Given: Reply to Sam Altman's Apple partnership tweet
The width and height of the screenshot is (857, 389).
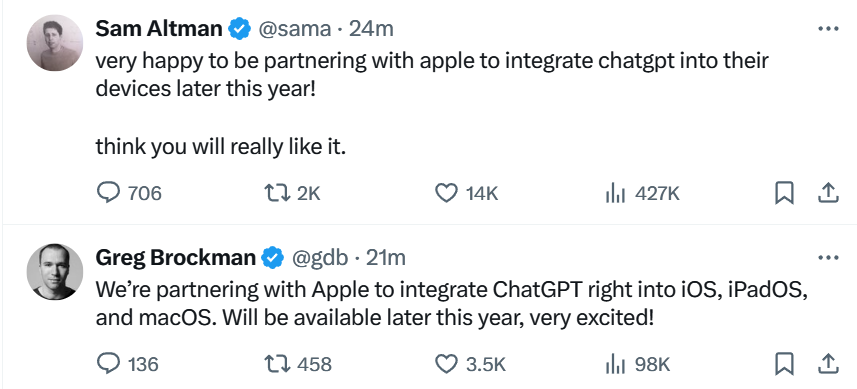Looking at the screenshot, I should pos(130,193).
